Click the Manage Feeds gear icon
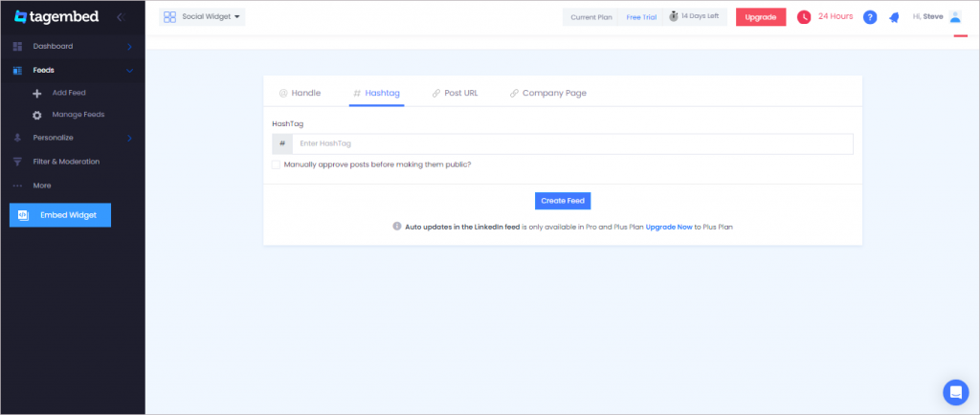Screen dimensions: 980x415 click(37, 115)
